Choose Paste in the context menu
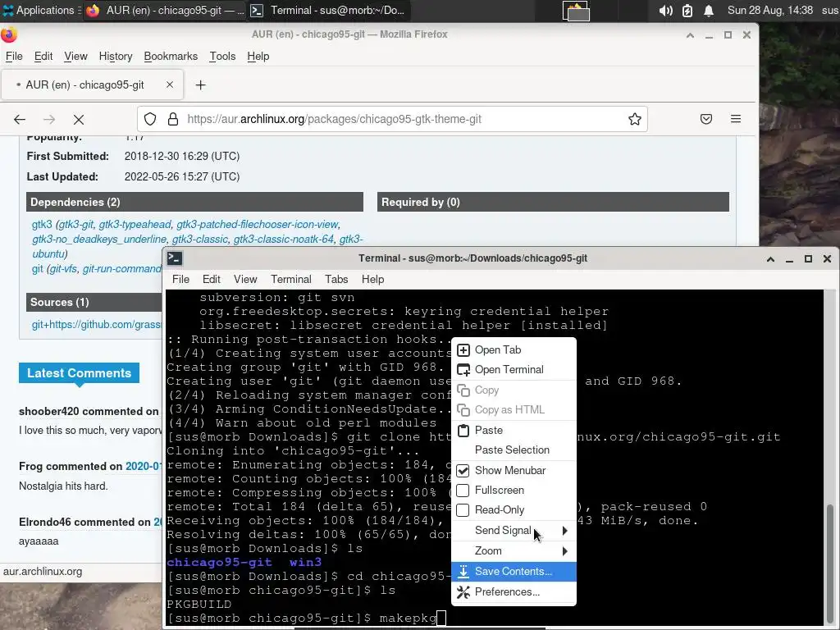Image resolution: width=840 pixels, height=630 pixels. [514, 430]
